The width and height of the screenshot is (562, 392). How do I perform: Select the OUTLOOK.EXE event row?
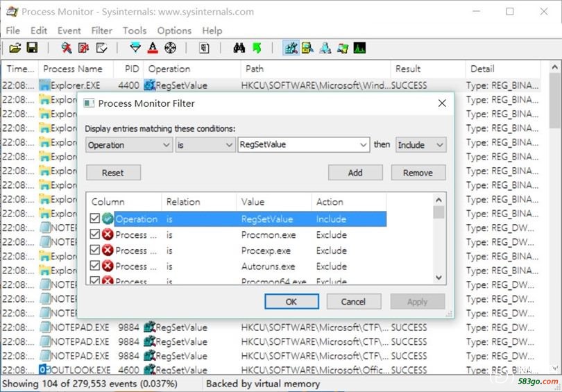[x=271, y=369]
